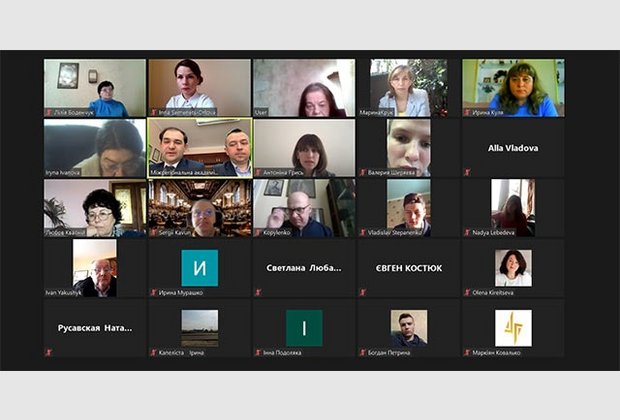Click muted mic icon on Светлана Люба tile
Screen dimensions: 620x420
pyautogui.click(x=259, y=293)
